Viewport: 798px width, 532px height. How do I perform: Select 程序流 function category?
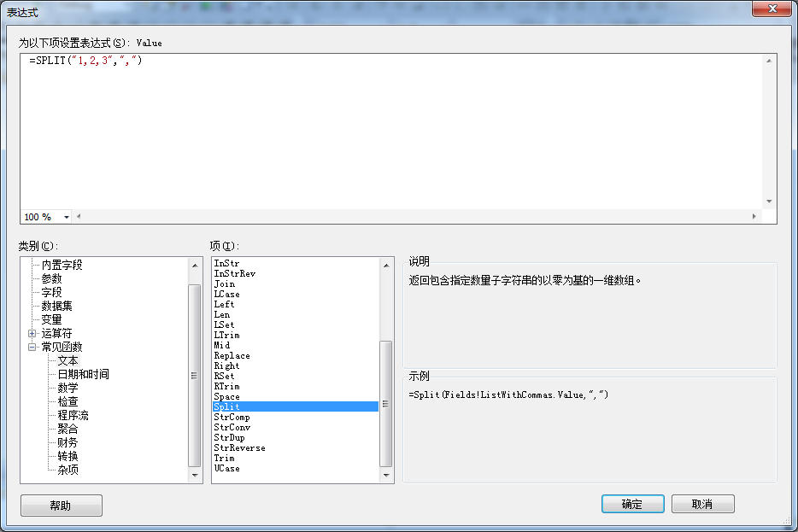point(73,416)
